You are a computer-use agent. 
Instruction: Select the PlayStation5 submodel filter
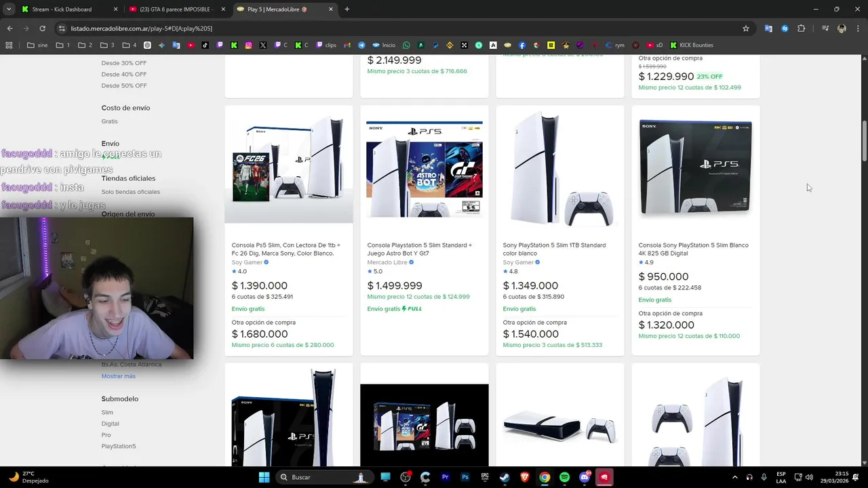(119, 446)
